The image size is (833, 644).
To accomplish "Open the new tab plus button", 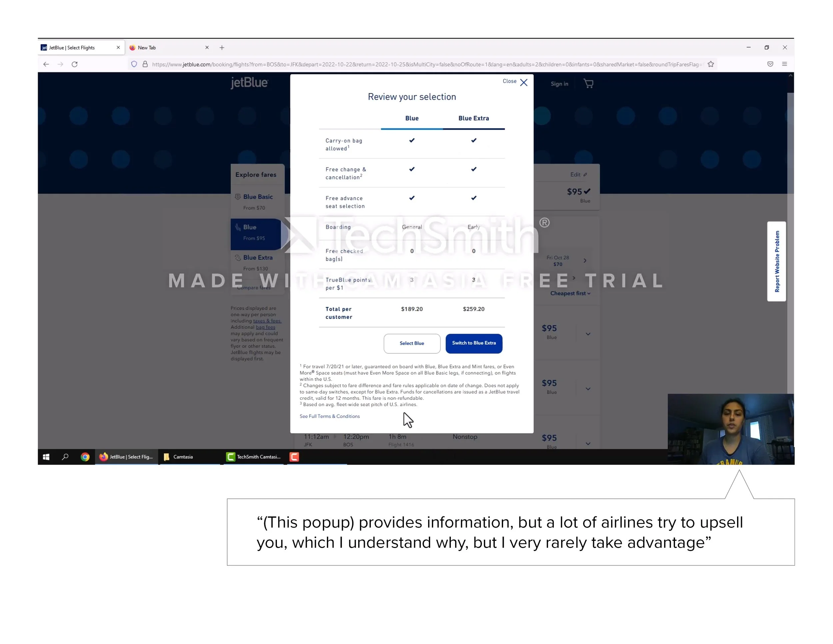I will coord(222,48).
